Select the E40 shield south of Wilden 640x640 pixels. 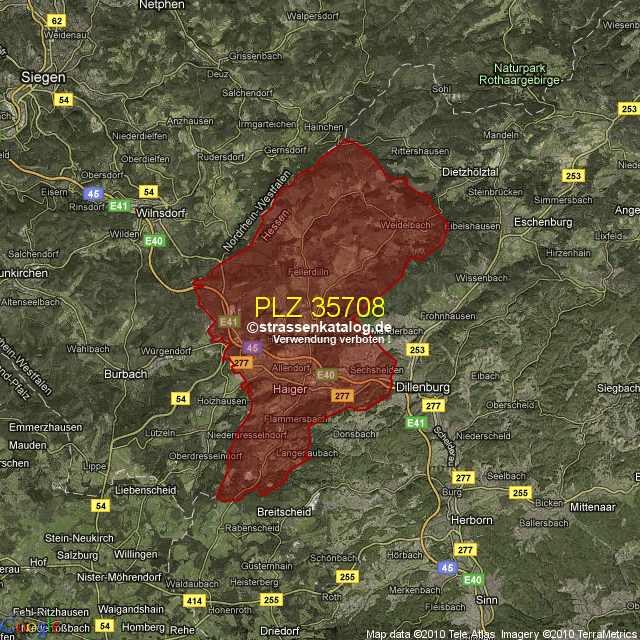[x=154, y=241]
